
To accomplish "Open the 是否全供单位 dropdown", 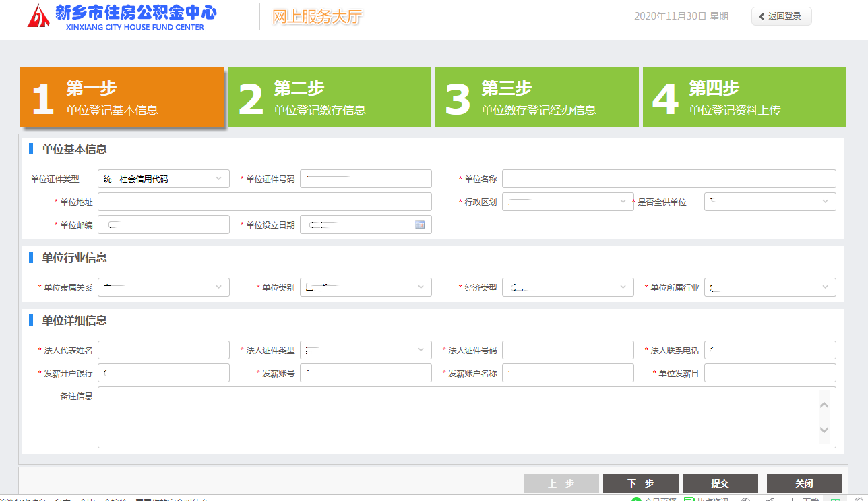I will coord(770,202).
